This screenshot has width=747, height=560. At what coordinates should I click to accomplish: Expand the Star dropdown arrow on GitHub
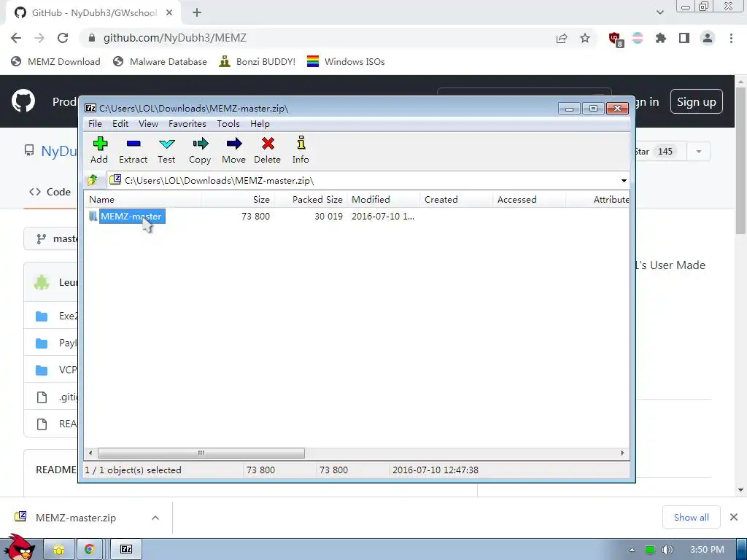tap(699, 152)
